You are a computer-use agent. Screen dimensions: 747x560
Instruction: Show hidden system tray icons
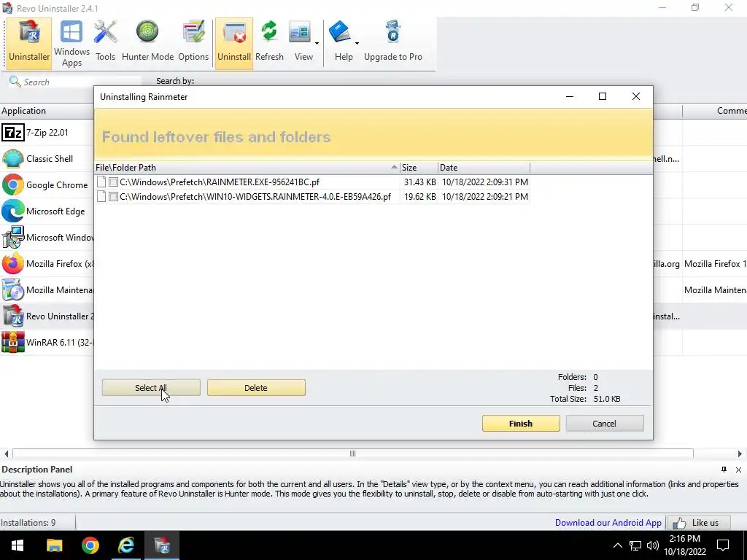click(x=617, y=545)
